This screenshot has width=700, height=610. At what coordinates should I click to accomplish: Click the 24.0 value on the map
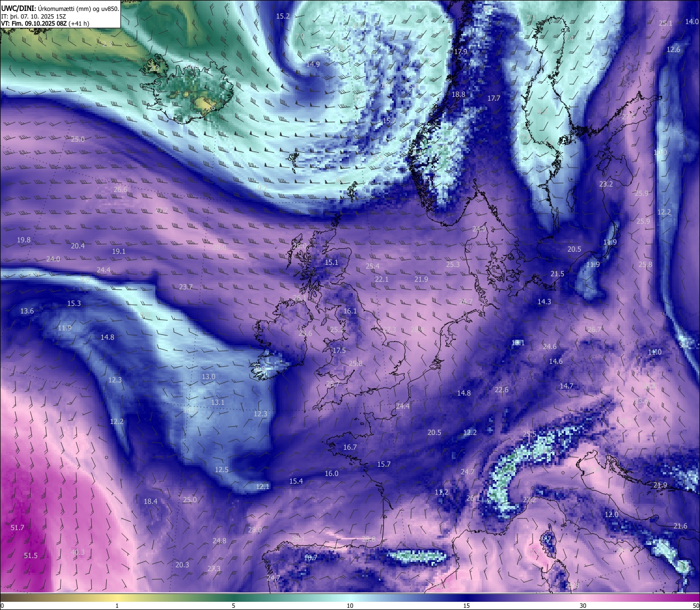[53, 259]
